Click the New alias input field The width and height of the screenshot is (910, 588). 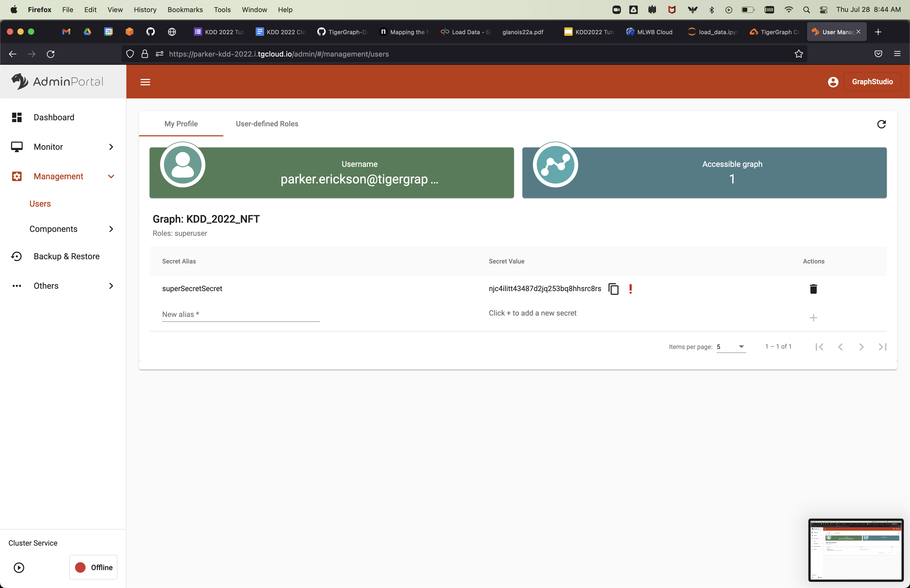pos(241,315)
